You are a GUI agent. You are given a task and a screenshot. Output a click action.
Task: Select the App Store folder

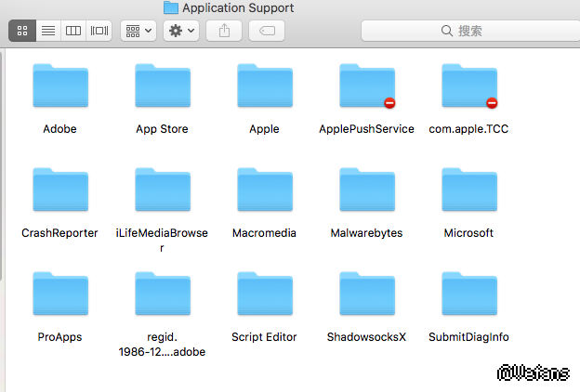(x=162, y=87)
